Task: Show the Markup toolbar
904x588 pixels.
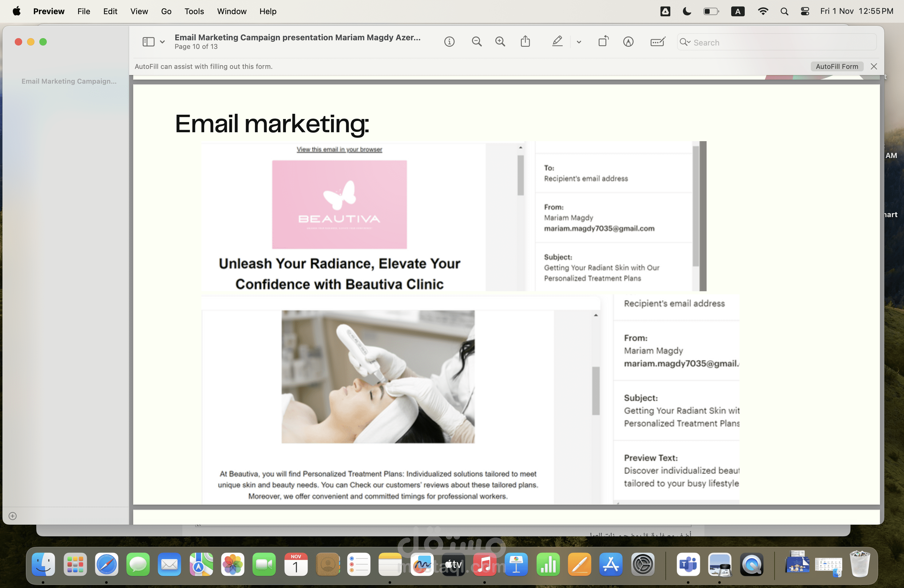Action: (x=628, y=42)
